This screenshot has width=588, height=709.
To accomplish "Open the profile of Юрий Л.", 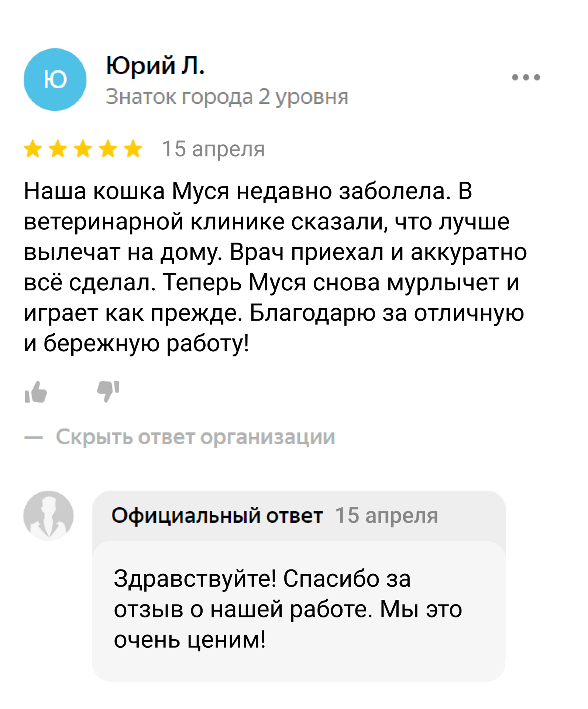I will pyautogui.click(x=155, y=66).
